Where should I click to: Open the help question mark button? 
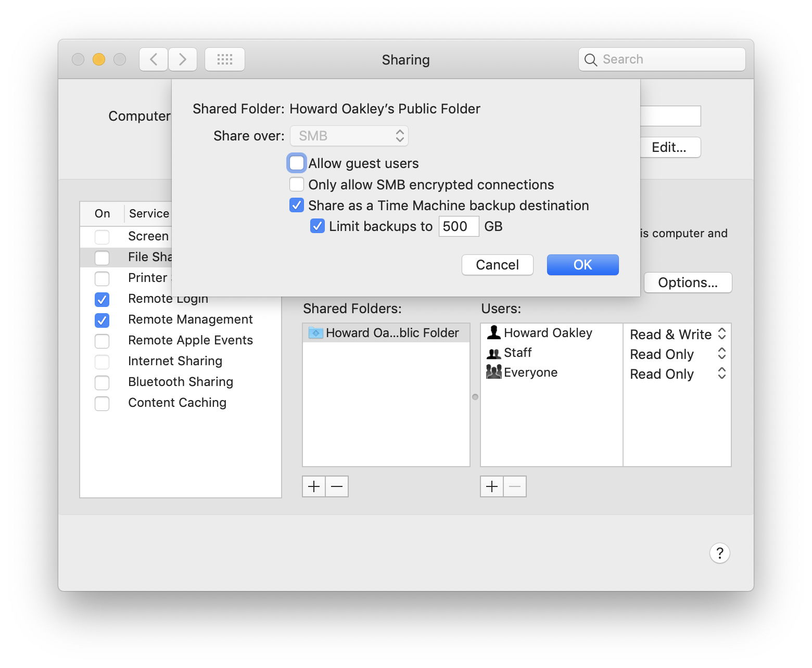pos(719,553)
